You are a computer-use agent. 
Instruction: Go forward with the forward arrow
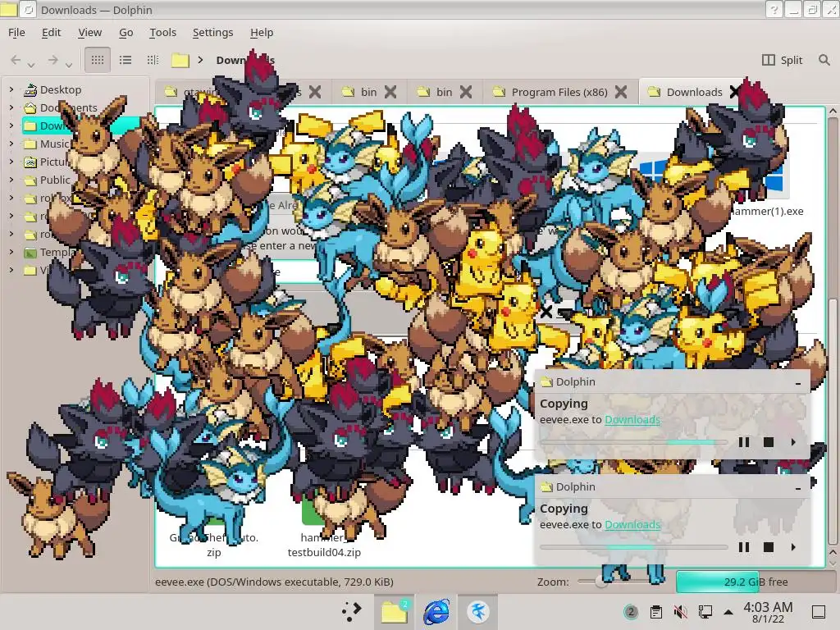click(x=53, y=60)
